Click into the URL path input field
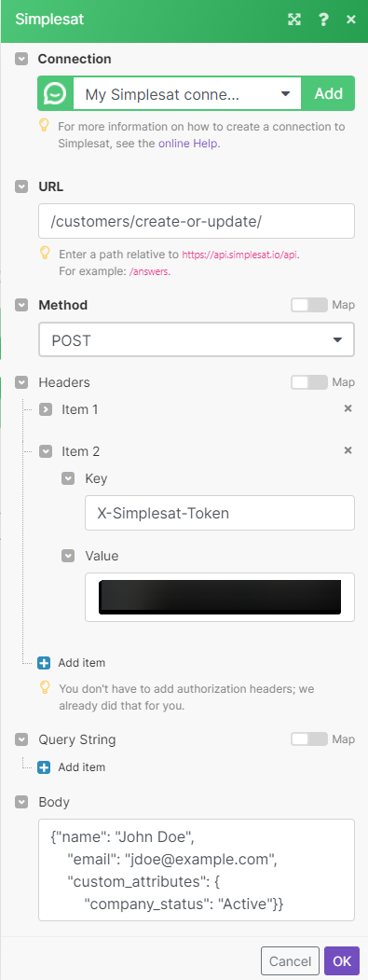 [x=197, y=221]
